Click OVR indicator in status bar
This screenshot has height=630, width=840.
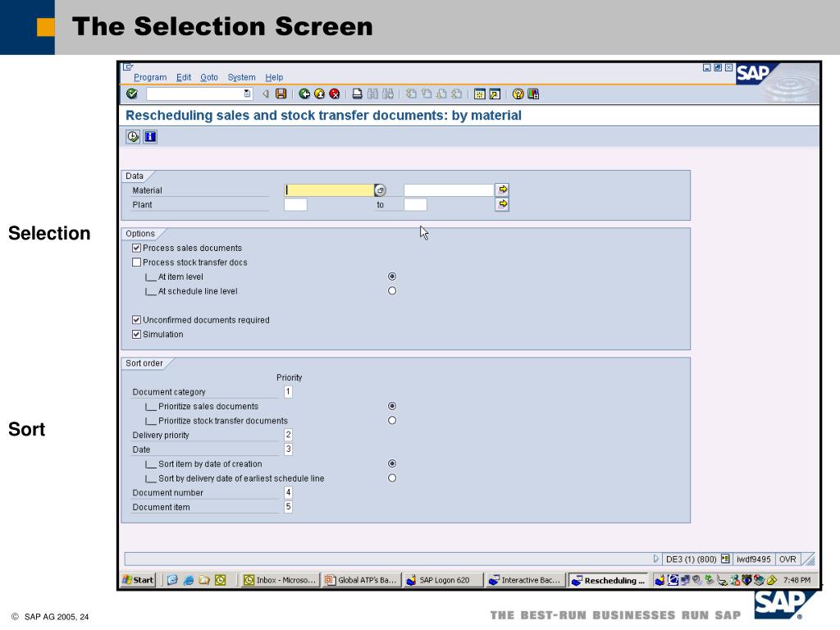pos(787,559)
